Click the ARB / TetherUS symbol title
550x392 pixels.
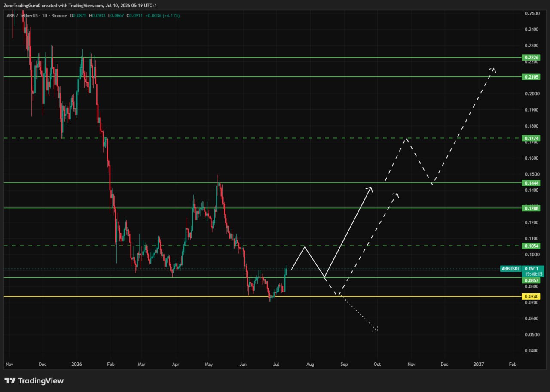[21, 16]
